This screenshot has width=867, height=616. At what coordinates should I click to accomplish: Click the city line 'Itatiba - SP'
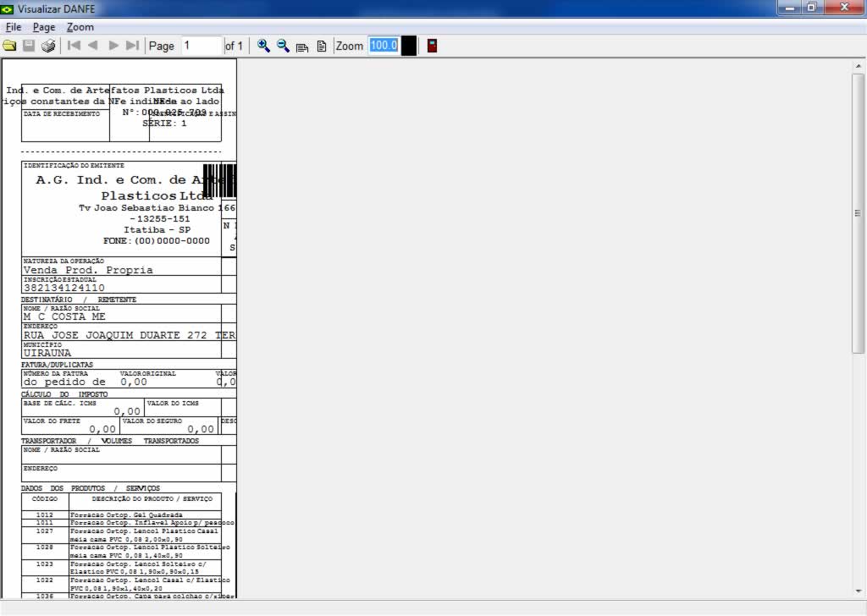tap(157, 230)
